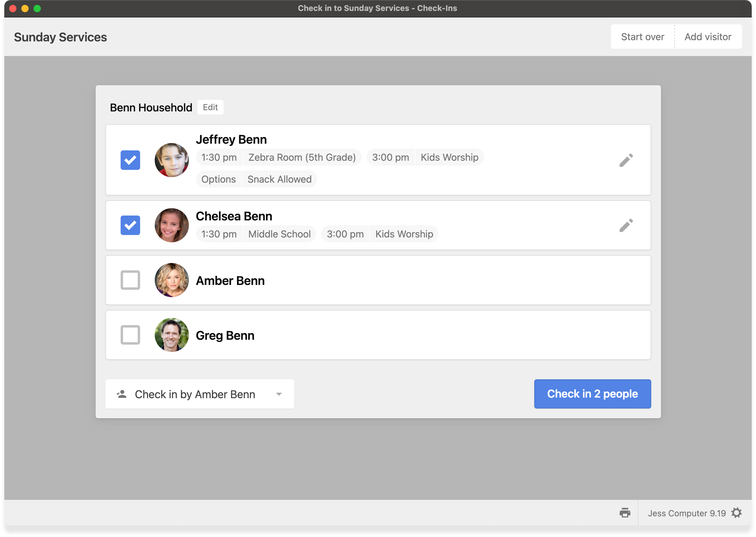
Task: Click Greg Benn's profile photo
Action: pos(172,335)
